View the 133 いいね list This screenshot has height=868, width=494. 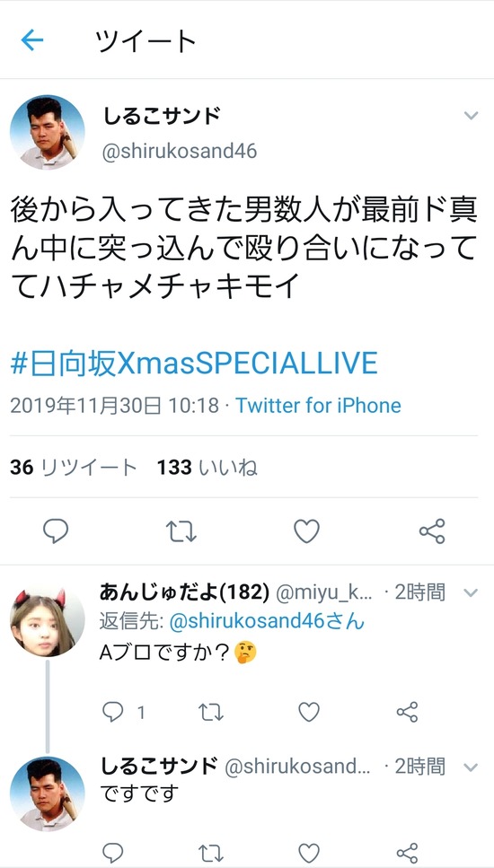pyautogui.click(x=207, y=469)
